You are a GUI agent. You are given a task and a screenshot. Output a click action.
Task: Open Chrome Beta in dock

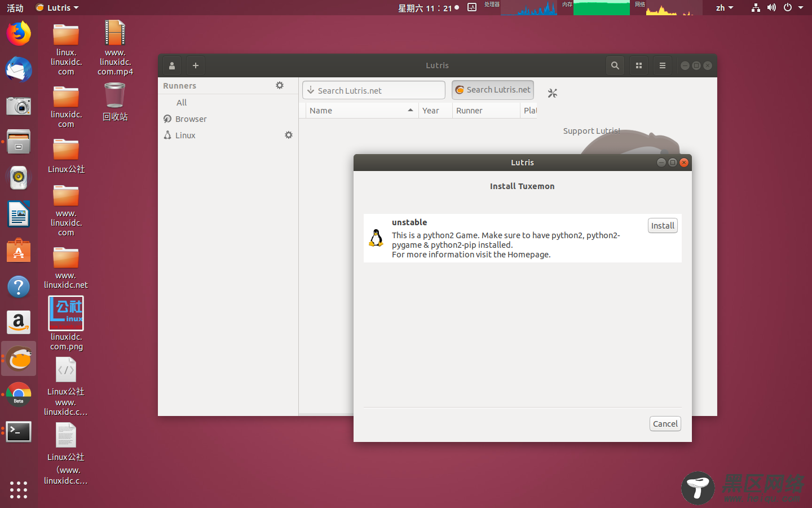click(x=19, y=395)
